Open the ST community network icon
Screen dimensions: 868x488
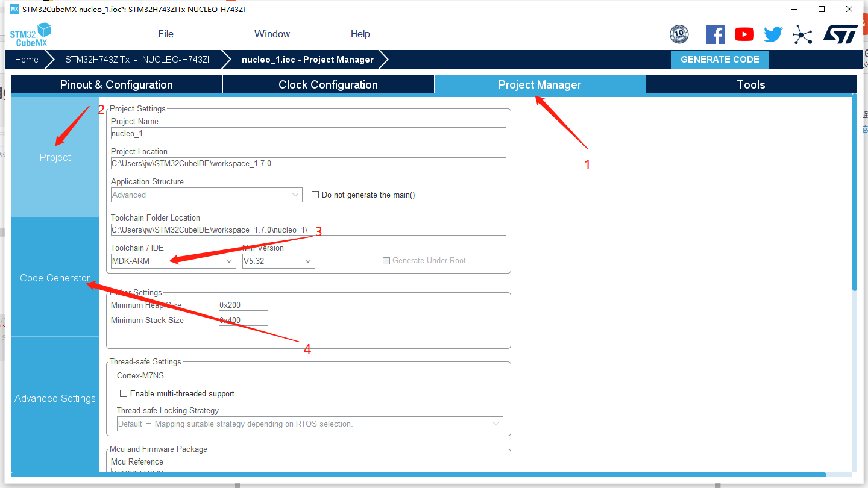802,34
